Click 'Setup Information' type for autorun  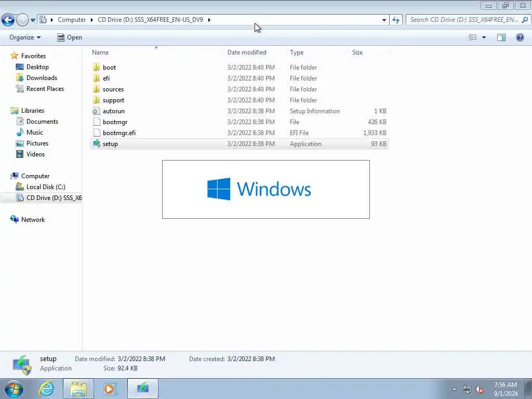point(314,111)
